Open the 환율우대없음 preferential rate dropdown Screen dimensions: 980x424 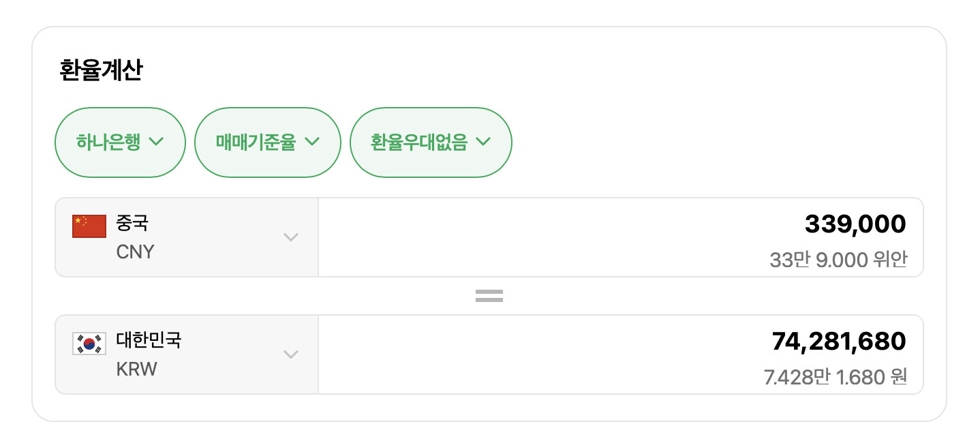coord(431,142)
